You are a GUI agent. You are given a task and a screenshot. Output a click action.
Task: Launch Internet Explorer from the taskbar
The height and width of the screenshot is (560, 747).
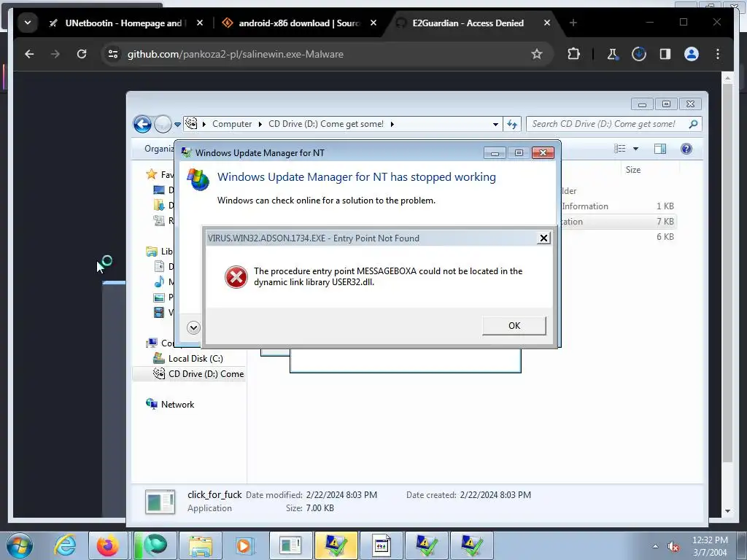[x=65, y=545]
